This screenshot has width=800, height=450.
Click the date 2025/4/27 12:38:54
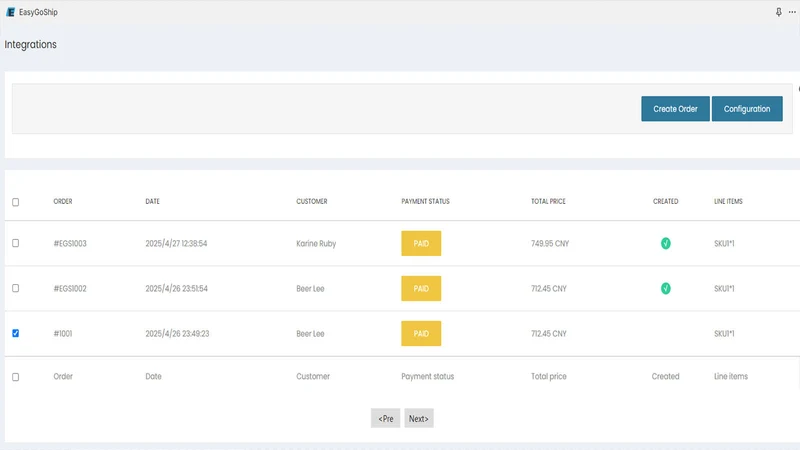176,243
